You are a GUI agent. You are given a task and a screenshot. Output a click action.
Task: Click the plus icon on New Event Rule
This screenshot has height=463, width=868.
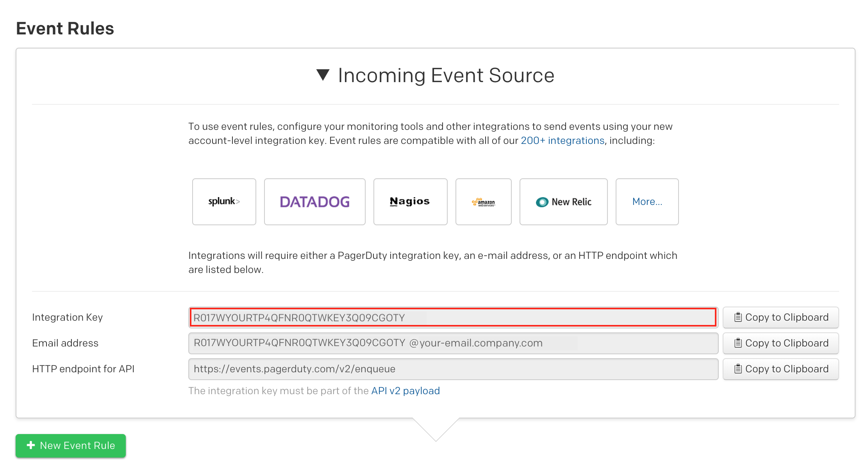point(31,445)
